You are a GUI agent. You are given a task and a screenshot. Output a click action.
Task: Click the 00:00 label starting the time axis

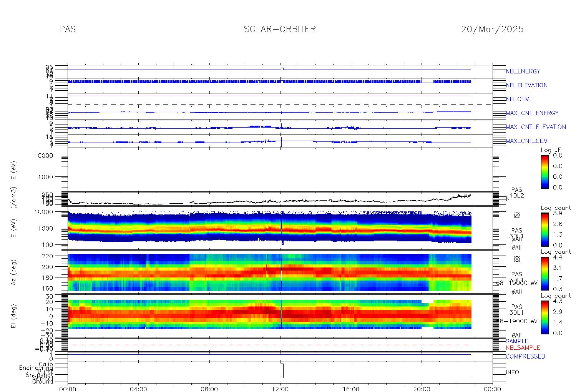coord(68,389)
